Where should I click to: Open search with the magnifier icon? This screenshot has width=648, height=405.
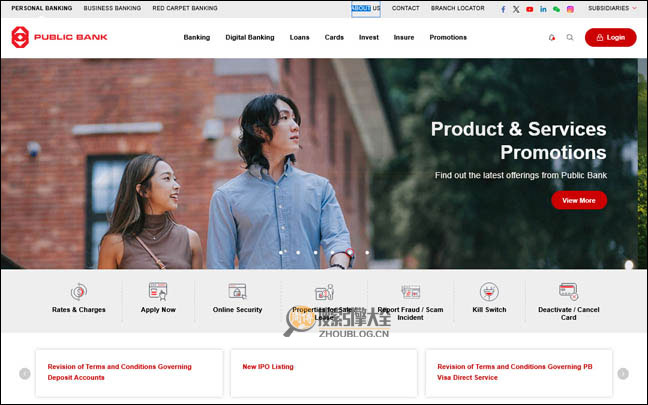[570, 37]
